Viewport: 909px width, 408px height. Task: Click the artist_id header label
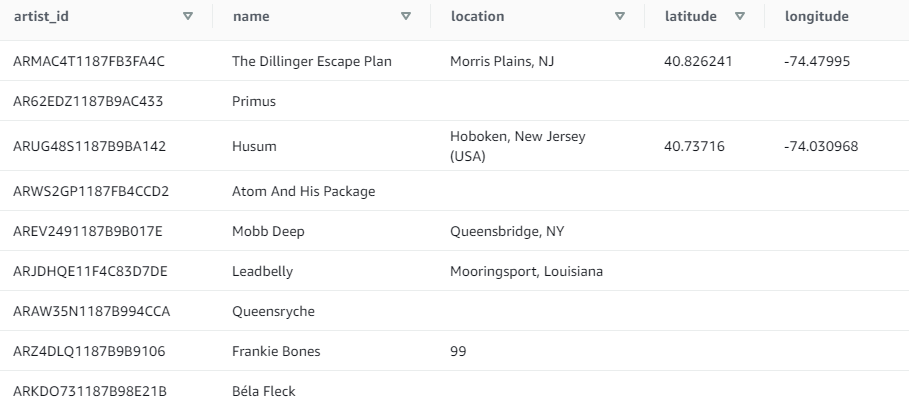click(x=41, y=16)
